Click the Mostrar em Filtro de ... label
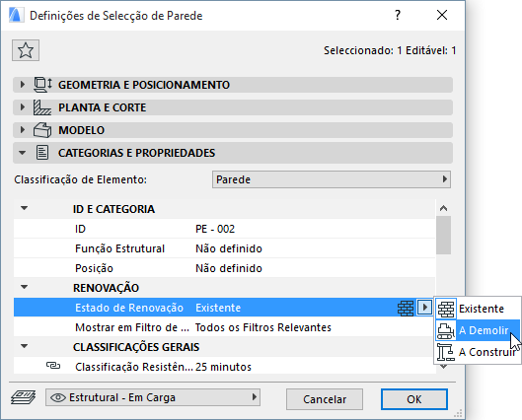The height and width of the screenshot is (420, 522). pyautogui.click(x=132, y=327)
